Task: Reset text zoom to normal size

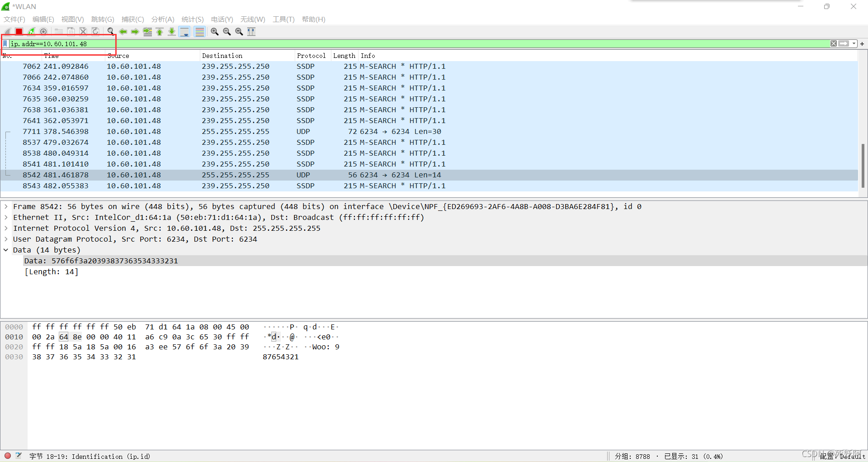Action: click(x=239, y=31)
